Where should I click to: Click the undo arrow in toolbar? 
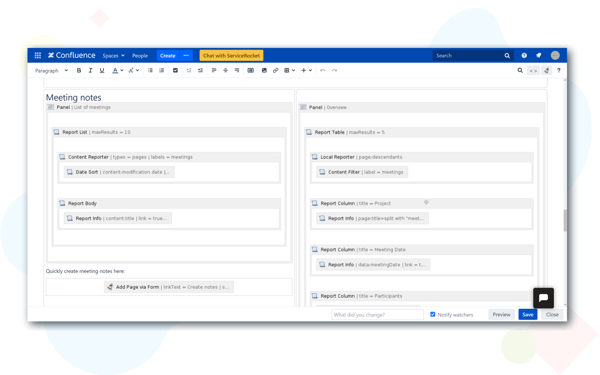tap(323, 70)
